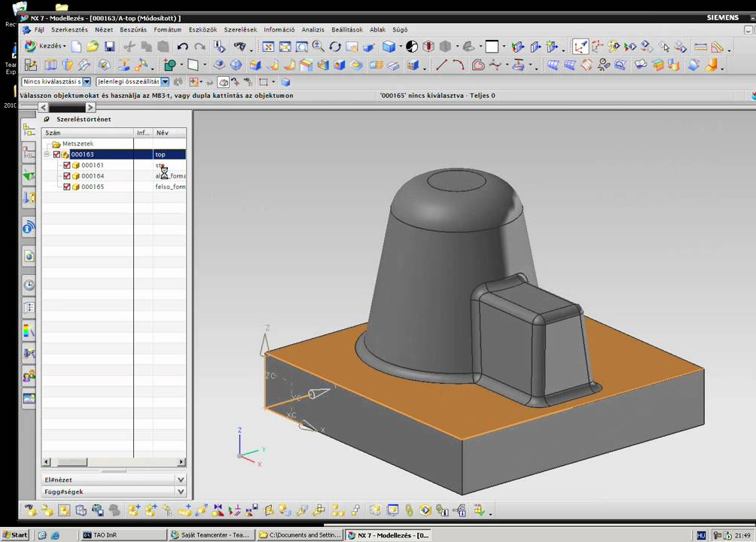Uncheck the 000163 top assembly checkbox
Screen dimensions: 756x542
click(x=56, y=154)
